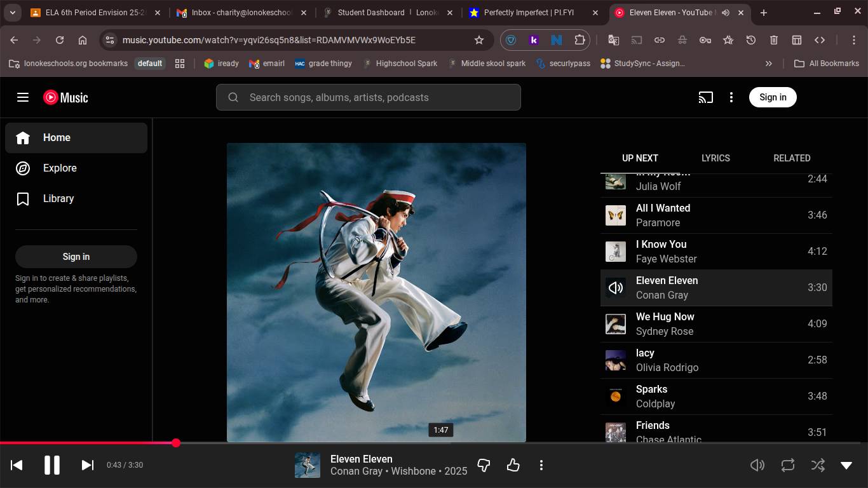
Task: Open a new browser tab
Action: tap(763, 13)
